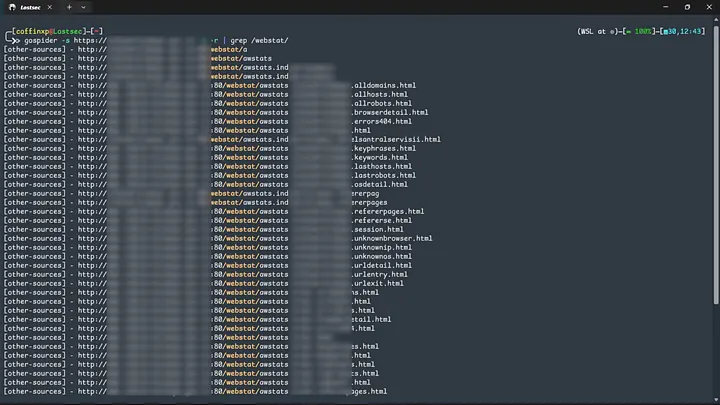Click '.browserdetail.html' URL ending
The image size is (720, 405).
tap(390, 112)
